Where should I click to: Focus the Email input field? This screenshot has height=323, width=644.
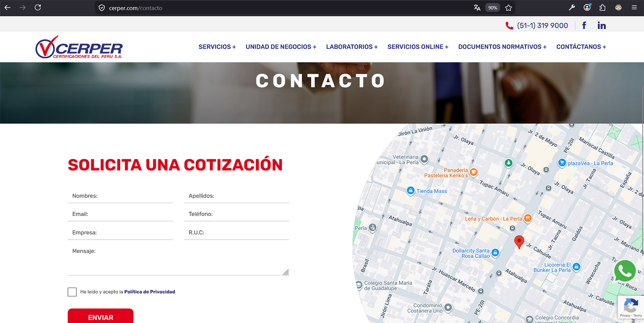[120, 214]
